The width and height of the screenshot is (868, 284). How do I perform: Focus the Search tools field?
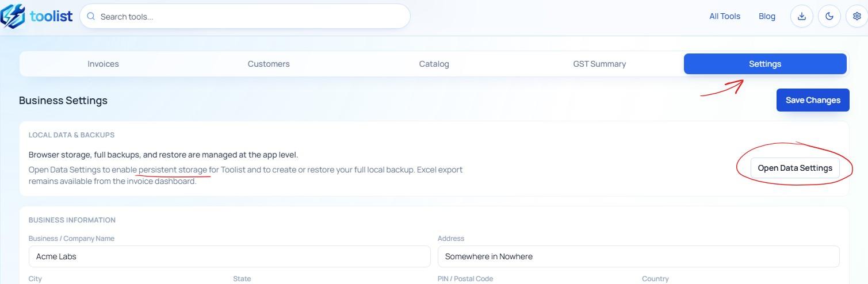tap(245, 17)
